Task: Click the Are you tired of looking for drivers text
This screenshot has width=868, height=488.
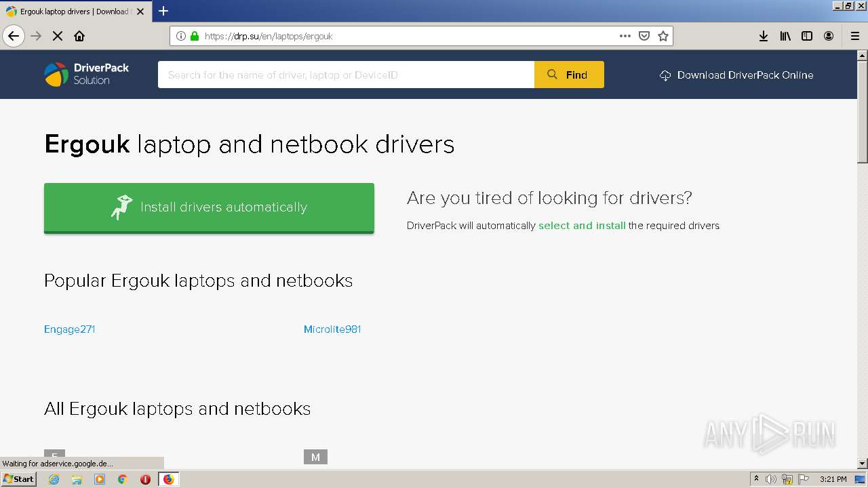Action: point(549,198)
